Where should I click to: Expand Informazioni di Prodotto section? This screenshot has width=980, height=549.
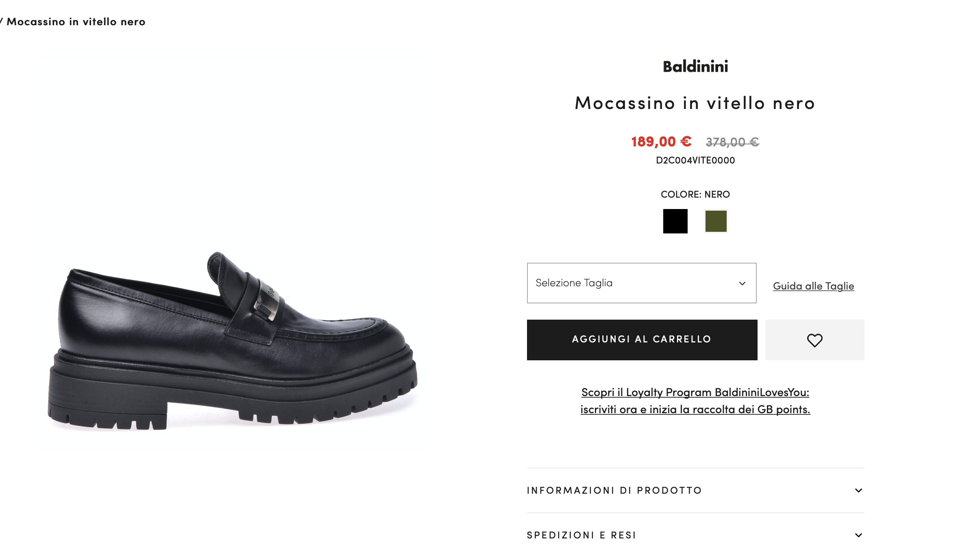click(x=695, y=490)
